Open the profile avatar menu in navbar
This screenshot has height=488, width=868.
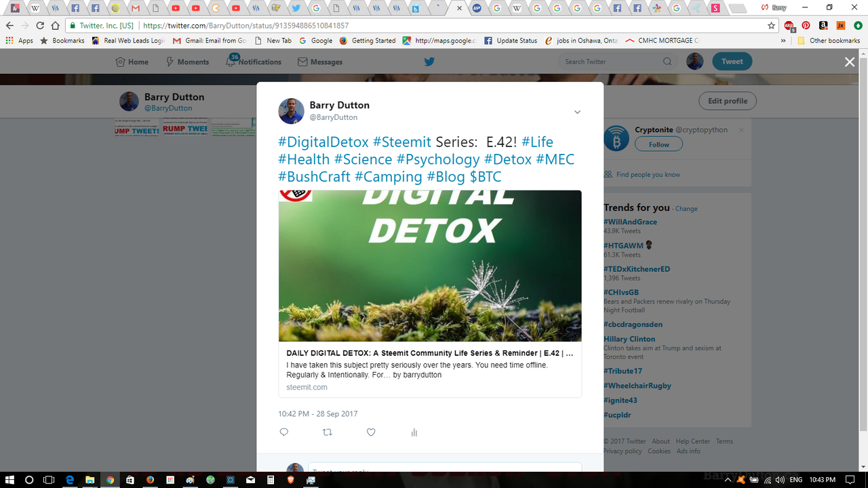tap(695, 62)
